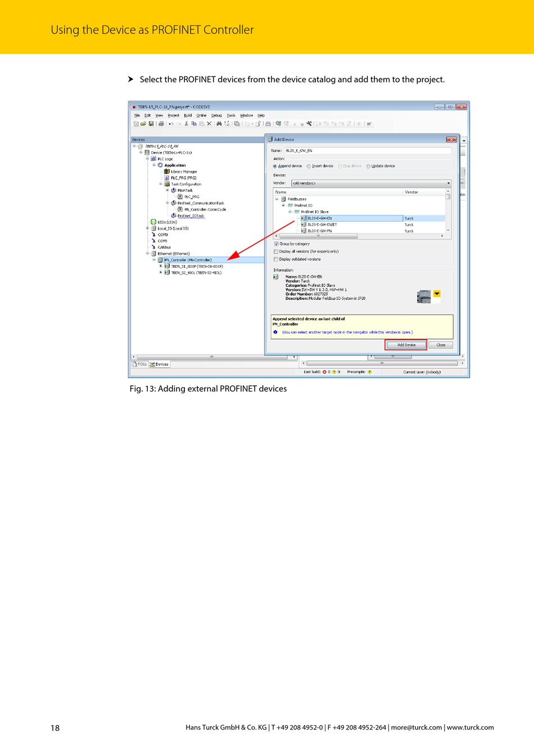Open the Online menu
The image size is (534, 756).
tap(201, 115)
